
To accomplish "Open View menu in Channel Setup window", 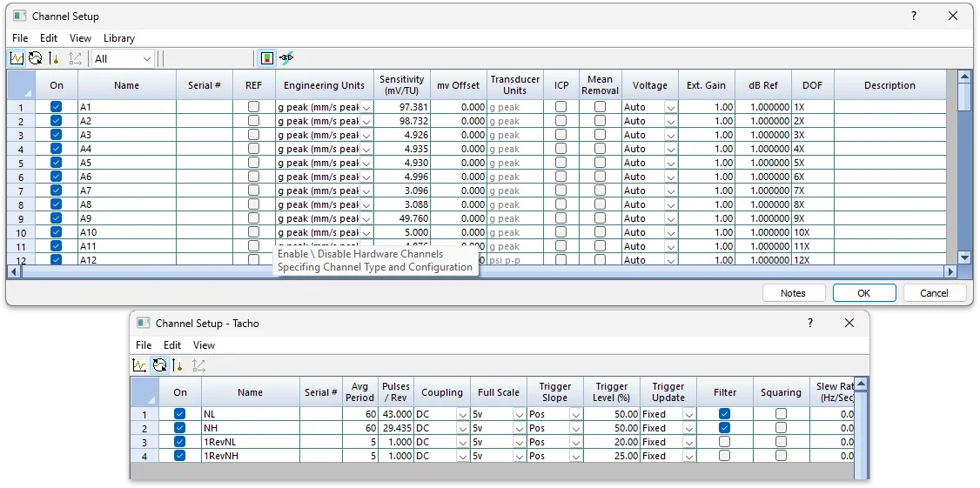I will [81, 38].
